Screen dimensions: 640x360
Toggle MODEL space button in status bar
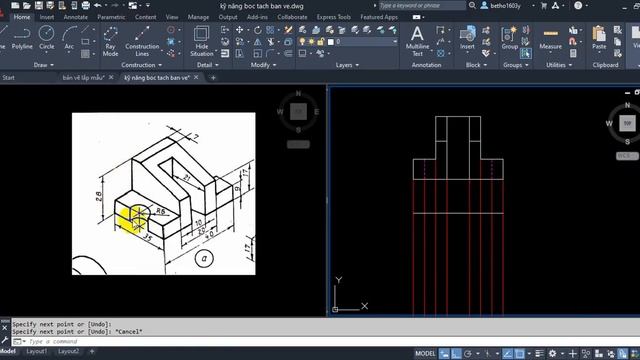click(x=425, y=353)
